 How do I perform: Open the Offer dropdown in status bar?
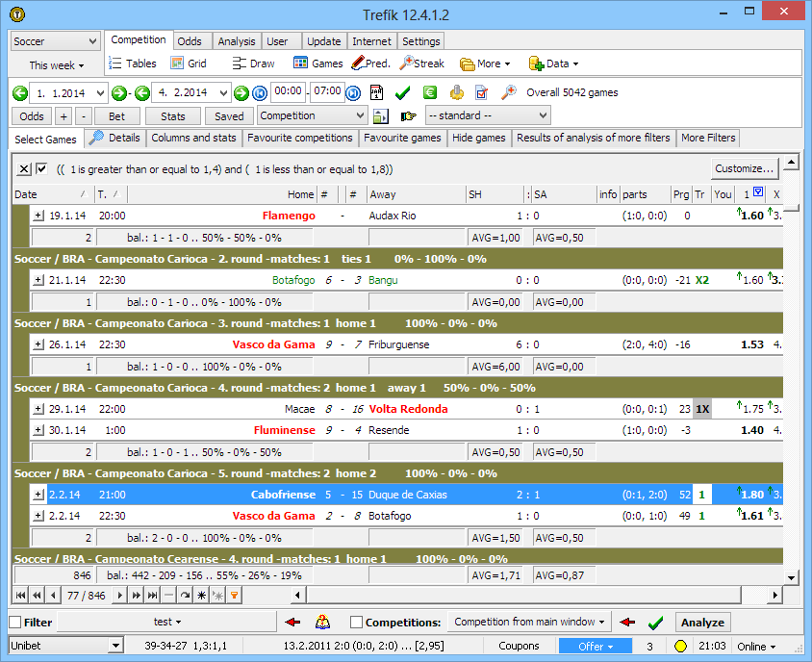coord(596,646)
